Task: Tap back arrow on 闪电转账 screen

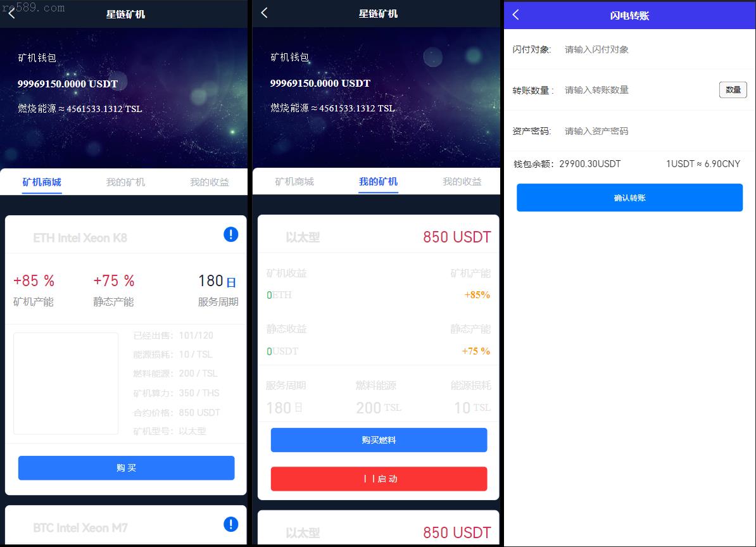Action: click(x=516, y=15)
